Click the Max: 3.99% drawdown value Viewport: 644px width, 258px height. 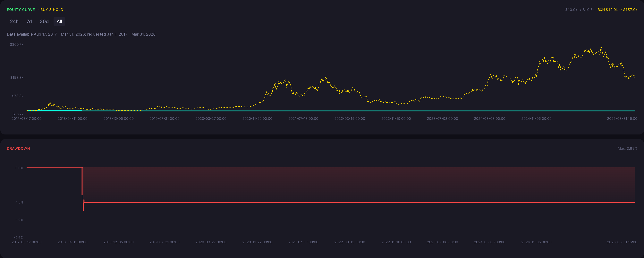pyautogui.click(x=627, y=149)
